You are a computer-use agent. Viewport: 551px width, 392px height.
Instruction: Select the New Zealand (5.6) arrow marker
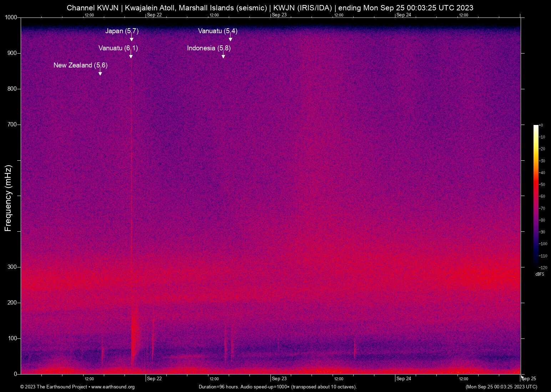[x=100, y=72]
